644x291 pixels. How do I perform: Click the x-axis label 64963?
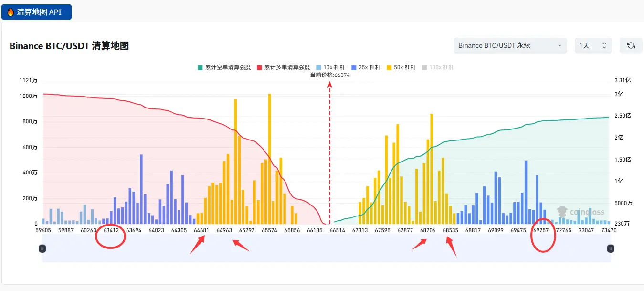coord(224,230)
